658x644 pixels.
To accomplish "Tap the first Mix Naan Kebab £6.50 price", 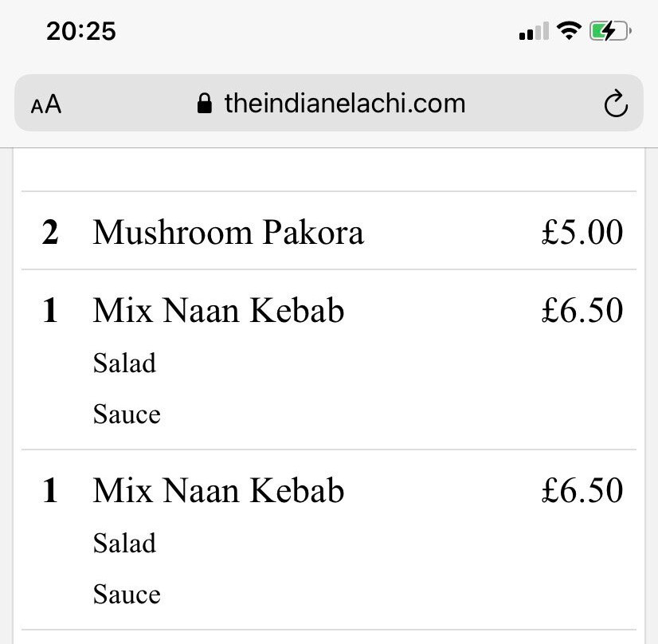I will click(582, 310).
